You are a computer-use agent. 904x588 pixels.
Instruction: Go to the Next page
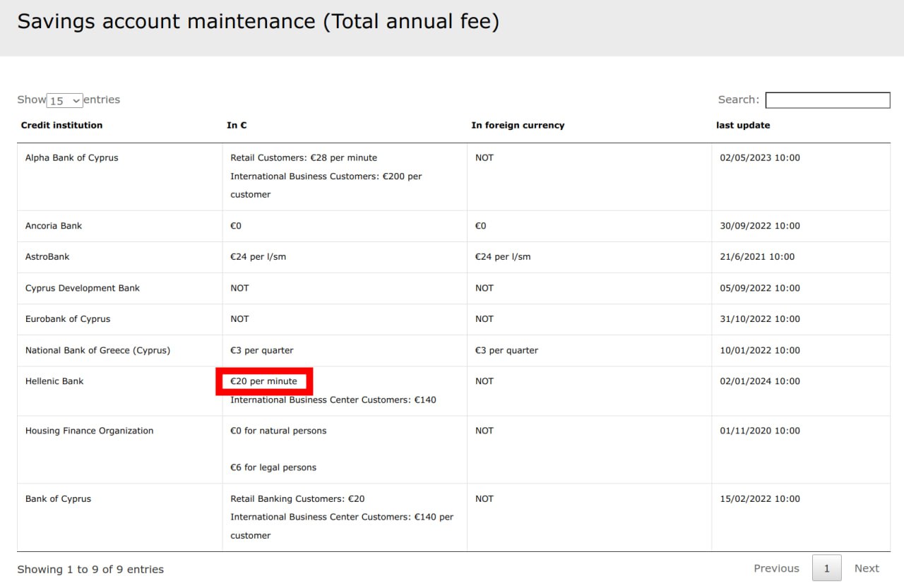click(867, 568)
